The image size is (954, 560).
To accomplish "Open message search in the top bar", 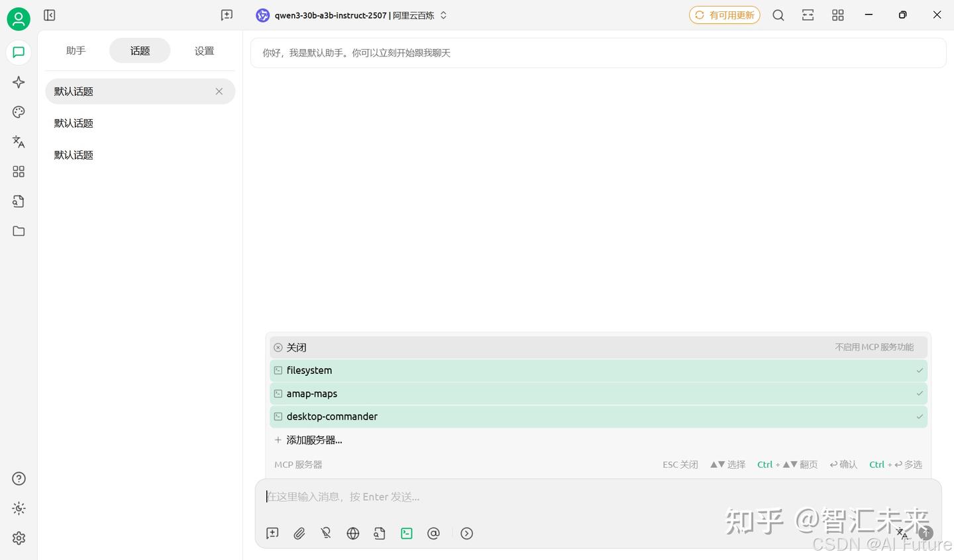I will (778, 15).
